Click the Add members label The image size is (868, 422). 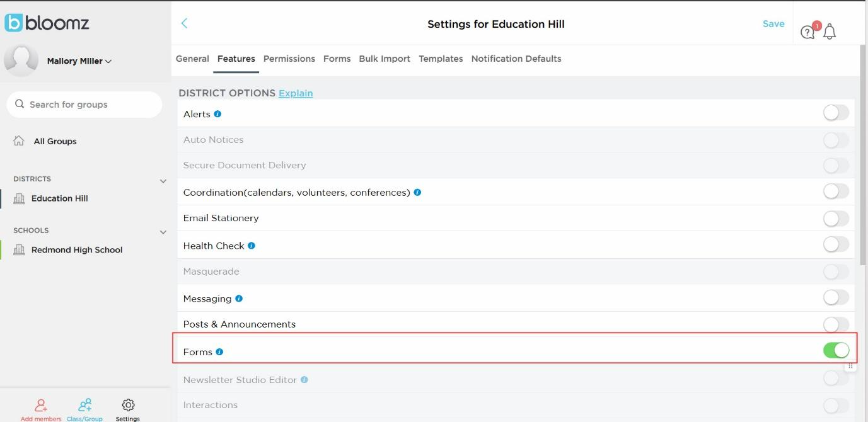(x=41, y=419)
